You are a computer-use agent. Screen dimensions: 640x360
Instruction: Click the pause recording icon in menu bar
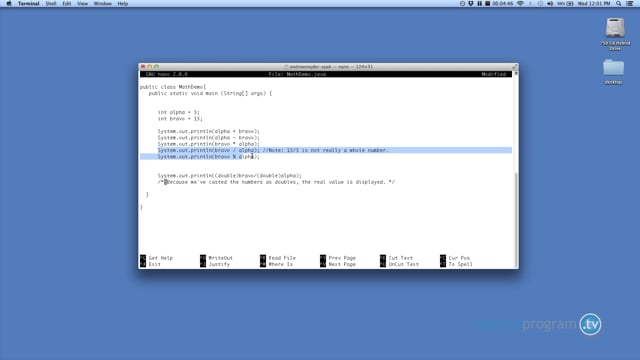coord(480,3)
